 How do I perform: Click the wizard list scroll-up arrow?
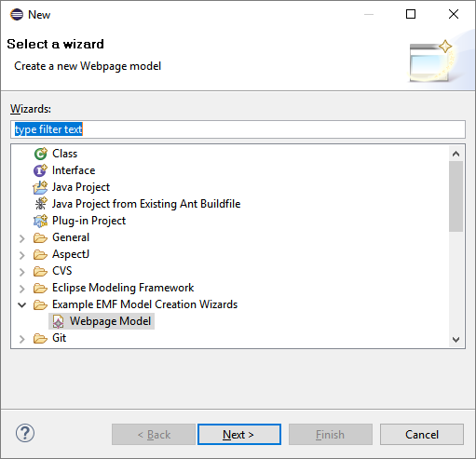[456, 154]
